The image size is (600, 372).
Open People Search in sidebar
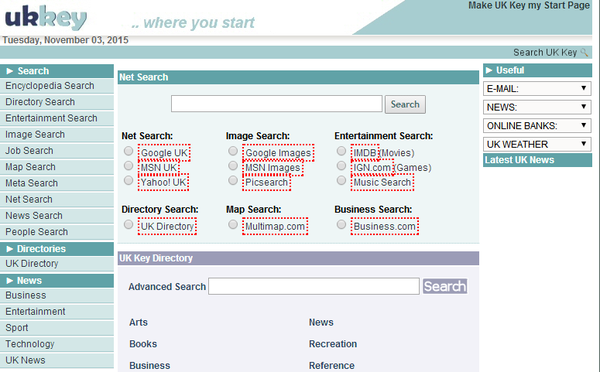57,232
